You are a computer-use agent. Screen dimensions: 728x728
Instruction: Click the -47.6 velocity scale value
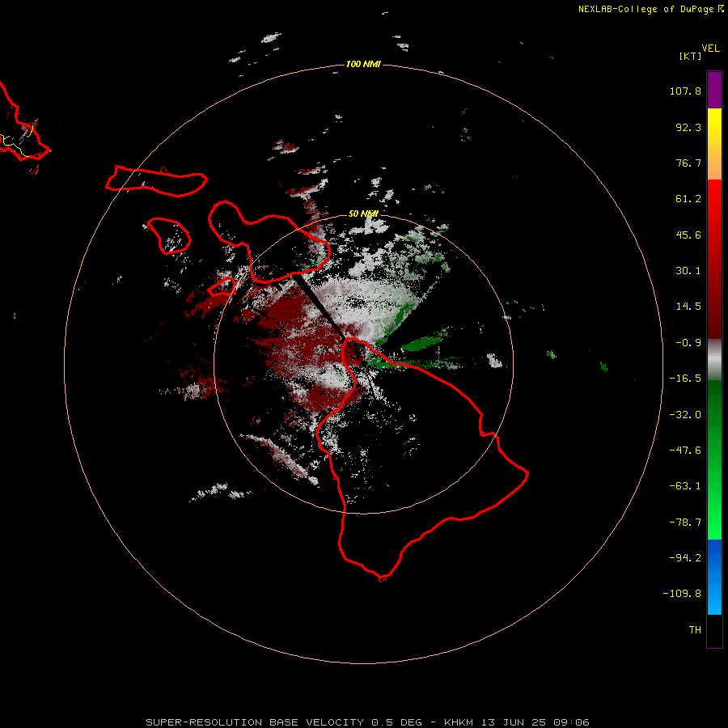point(685,451)
